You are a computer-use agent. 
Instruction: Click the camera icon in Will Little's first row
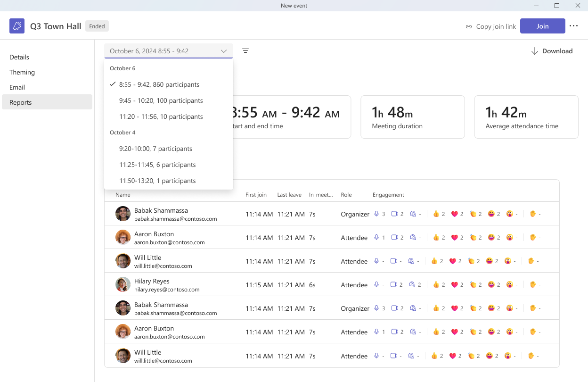tap(394, 261)
